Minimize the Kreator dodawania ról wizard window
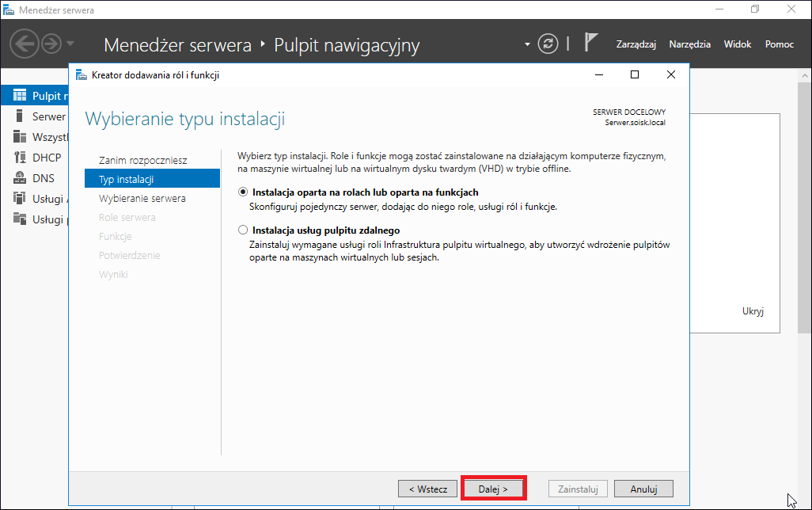This screenshot has height=510, width=812. pyautogui.click(x=599, y=74)
